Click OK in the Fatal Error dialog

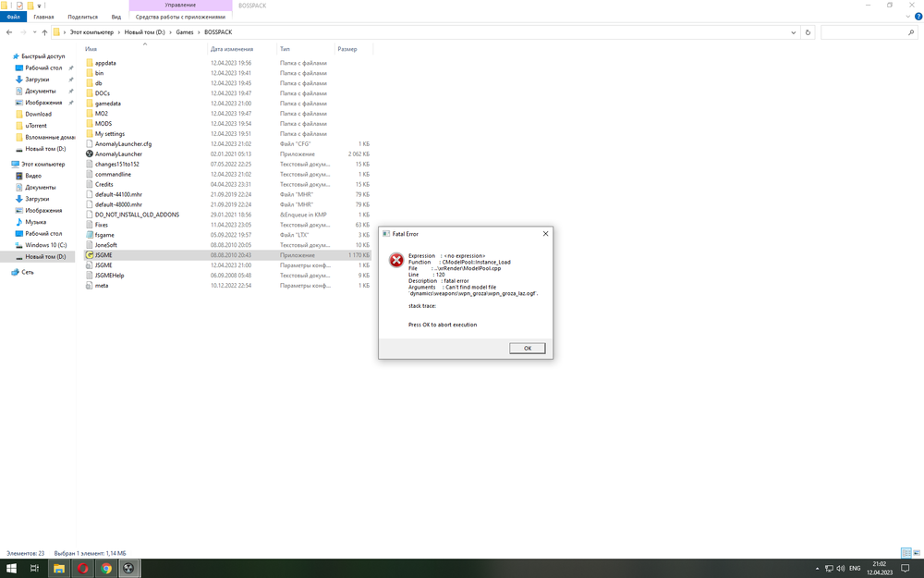pyautogui.click(x=528, y=348)
